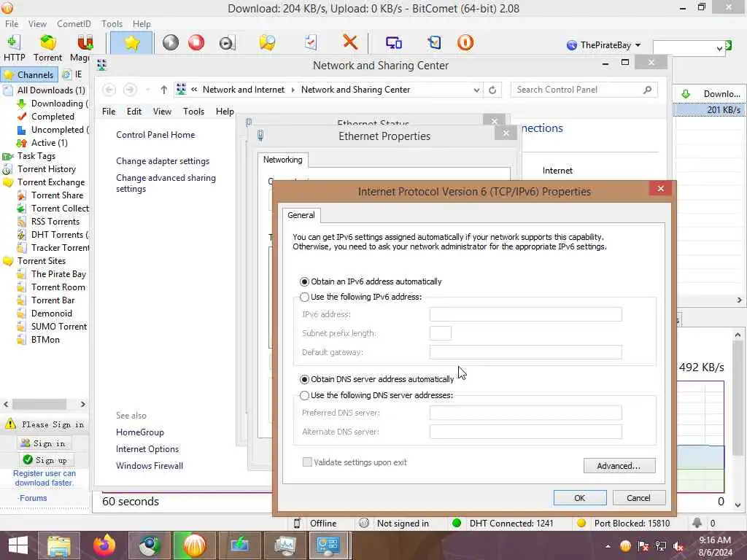This screenshot has height=560, width=747.
Task: Select Completed downloads in the sidebar
Action: point(53,117)
